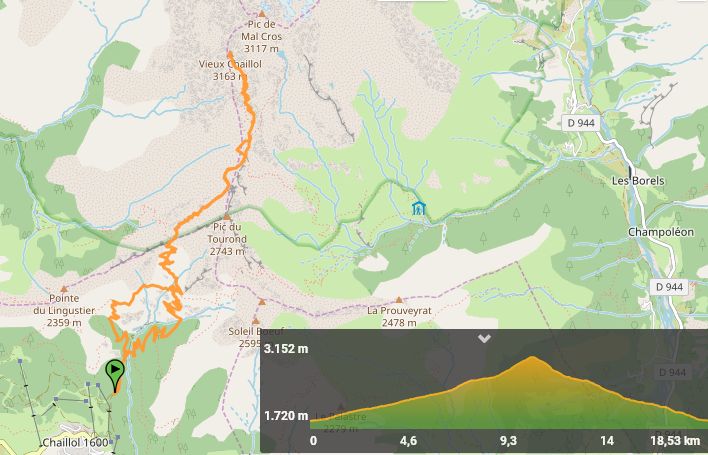Click the 3.152 m maximum elevation label
Viewport: 708px width, 455px height.
tap(286, 348)
